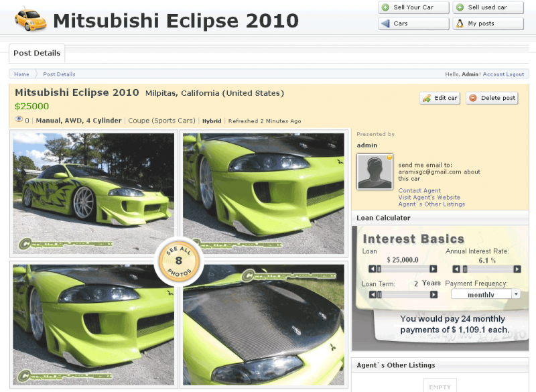Click the Edit car button

click(x=440, y=98)
